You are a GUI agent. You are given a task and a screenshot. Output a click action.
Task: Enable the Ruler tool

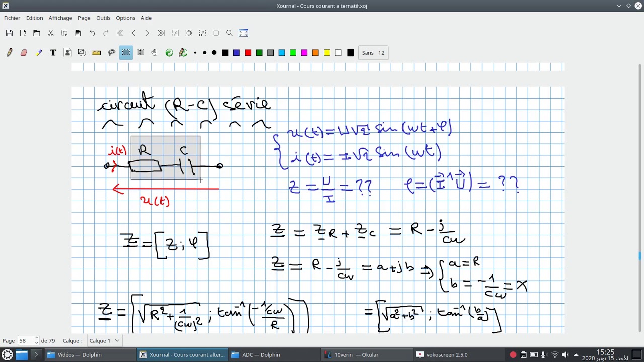[x=97, y=53]
